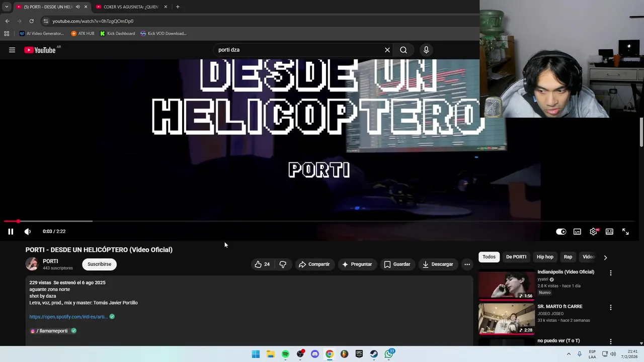Image resolution: width=644 pixels, height=362 pixels.
Task: Save video with Guardar button
Action: click(397, 264)
